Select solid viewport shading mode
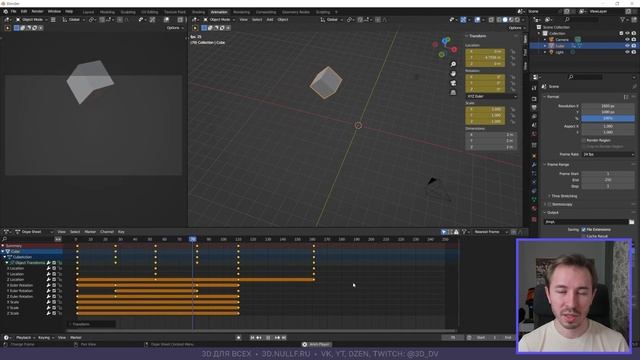The height and width of the screenshot is (360, 640). [x=505, y=19]
